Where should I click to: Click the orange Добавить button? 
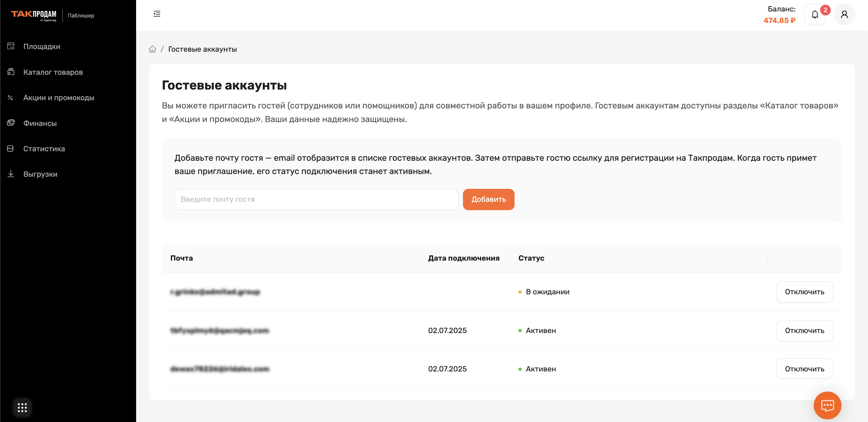[x=488, y=199]
